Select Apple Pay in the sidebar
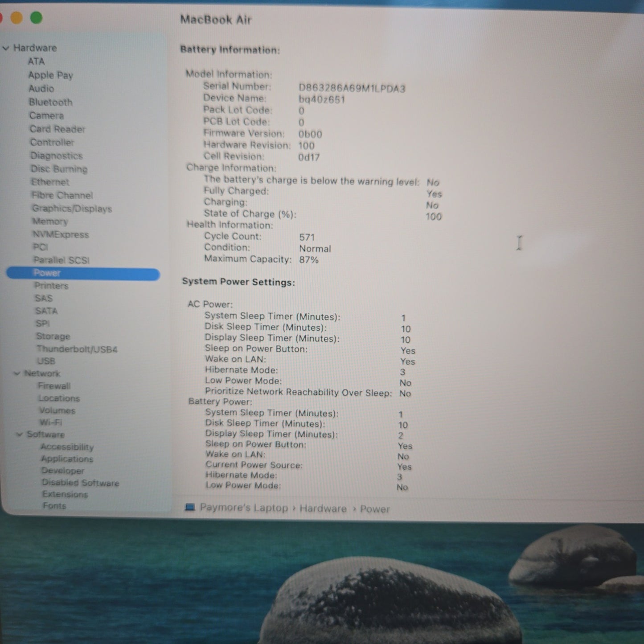Image resolution: width=644 pixels, height=644 pixels. pos(50,75)
